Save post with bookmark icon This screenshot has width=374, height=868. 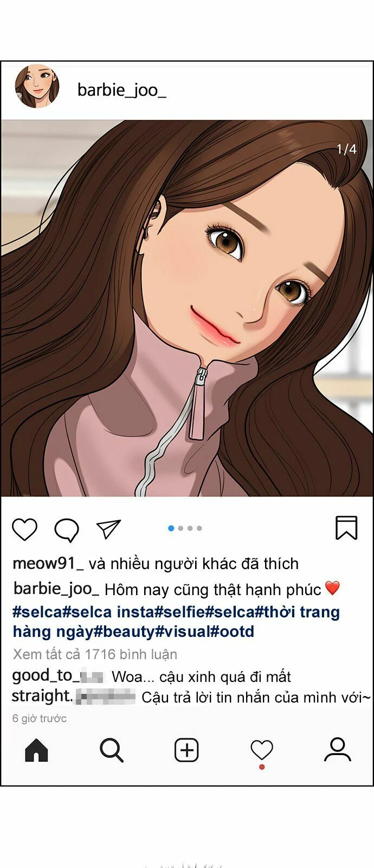pyautogui.click(x=346, y=527)
